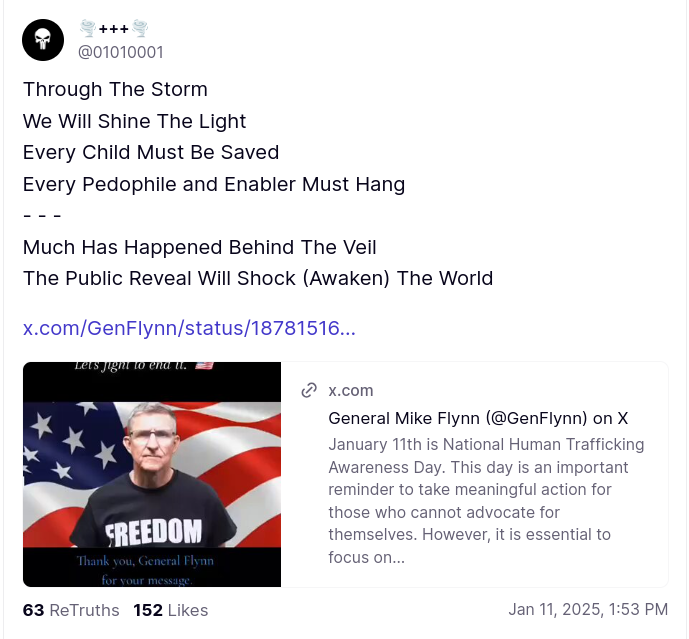The image size is (689, 639).
Task: View the 152 Likes list
Action: [x=171, y=610]
